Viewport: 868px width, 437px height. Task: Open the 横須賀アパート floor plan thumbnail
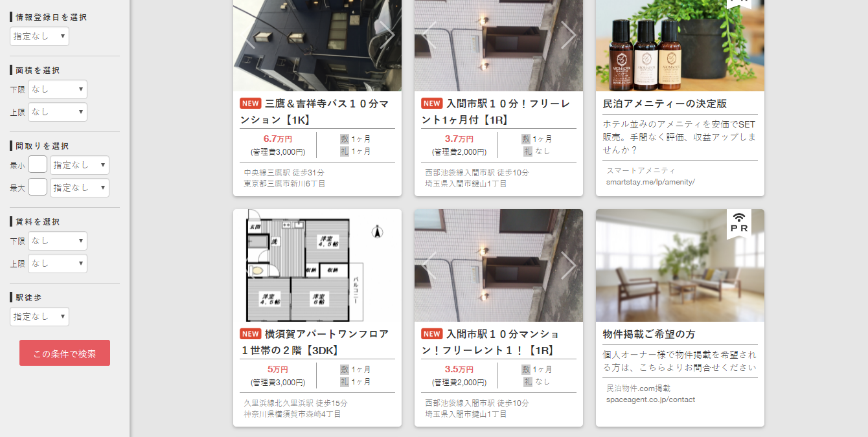point(317,265)
